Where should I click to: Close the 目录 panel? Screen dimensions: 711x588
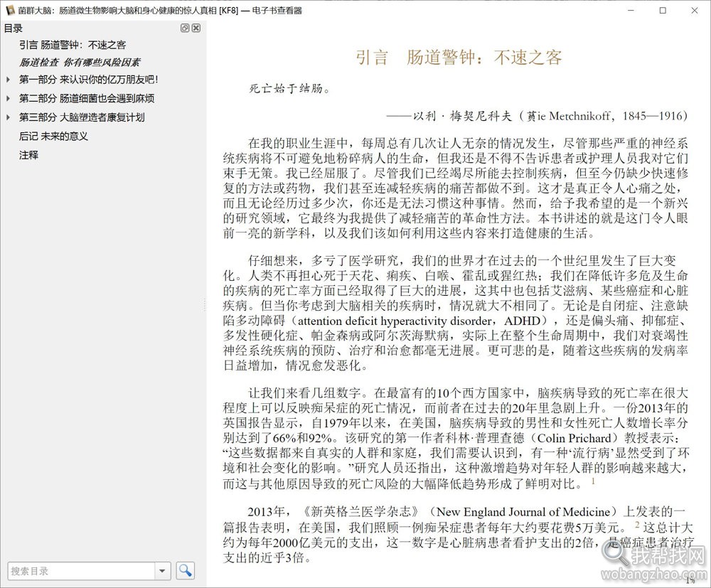tap(196, 28)
